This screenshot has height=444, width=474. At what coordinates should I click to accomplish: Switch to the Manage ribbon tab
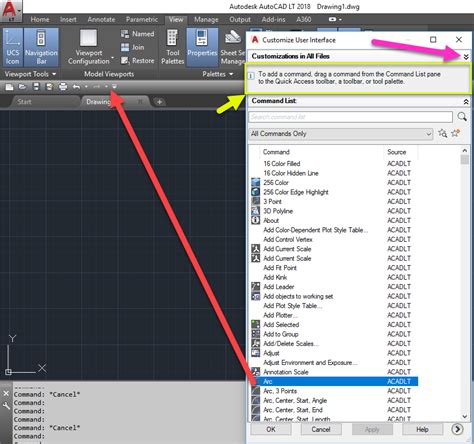(x=206, y=19)
